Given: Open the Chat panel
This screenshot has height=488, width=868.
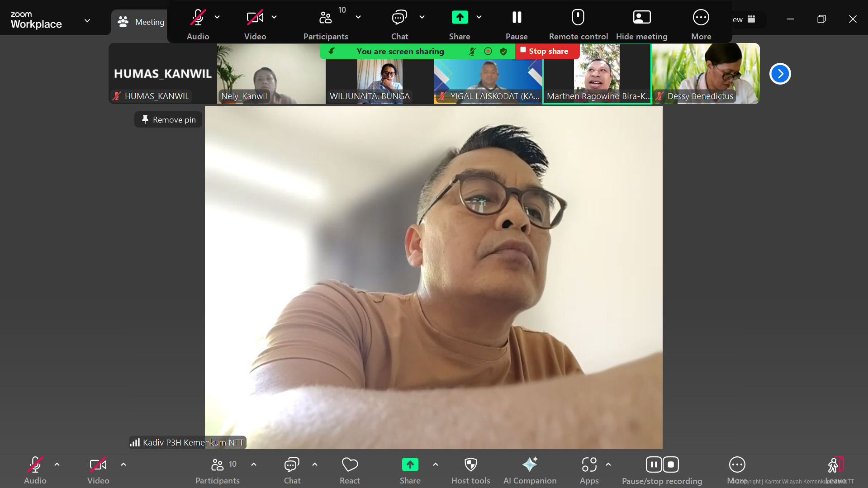Looking at the screenshot, I should (292, 469).
